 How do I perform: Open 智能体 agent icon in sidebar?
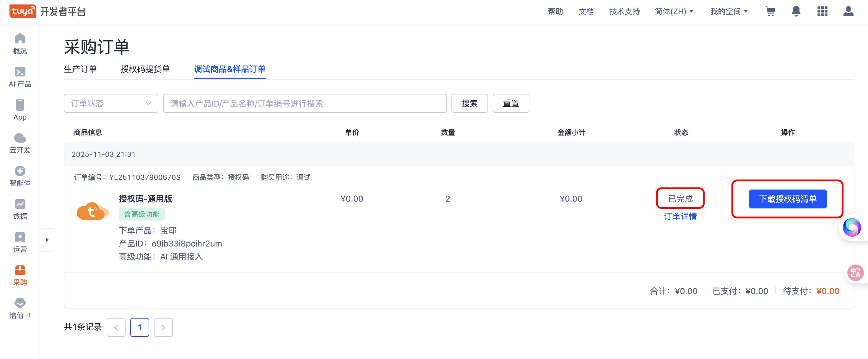click(x=20, y=176)
